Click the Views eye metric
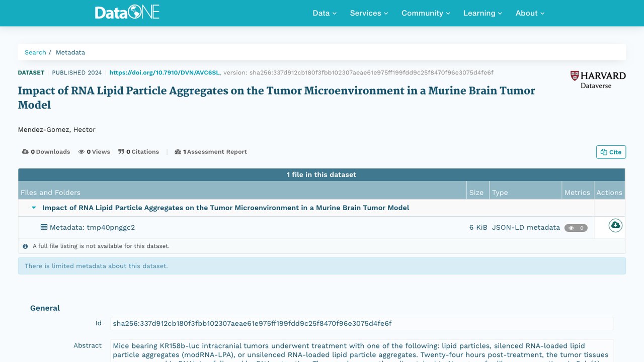This screenshot has width=644, height=362. pos(94,152)
